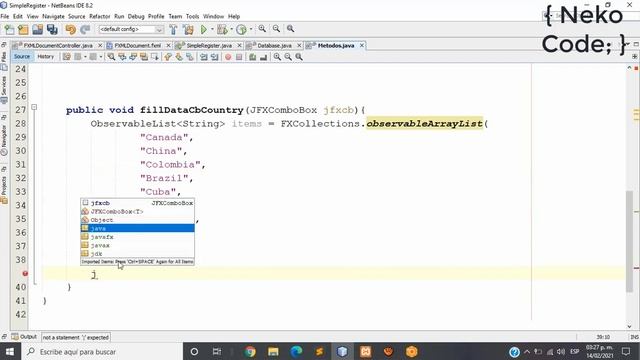This screenshot has width=640, height=360.
Task: Click the Build Project hammer icon
Action: [173, 29]
